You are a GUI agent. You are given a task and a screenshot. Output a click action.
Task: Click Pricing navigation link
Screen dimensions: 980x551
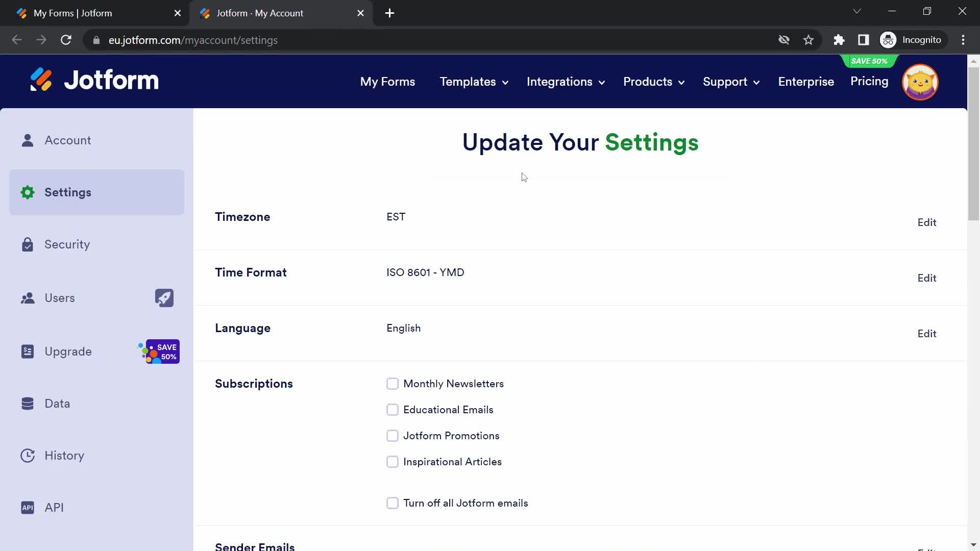click(870, 81)
